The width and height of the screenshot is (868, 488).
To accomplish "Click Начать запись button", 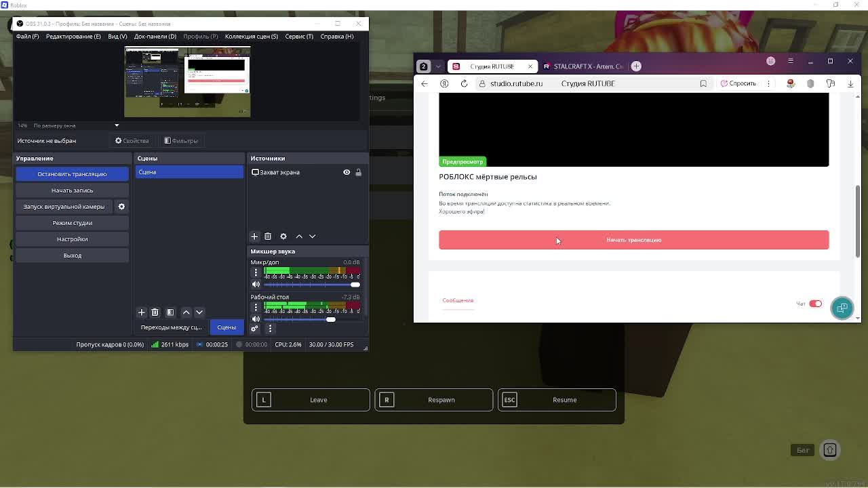I will tap(72, 190).
